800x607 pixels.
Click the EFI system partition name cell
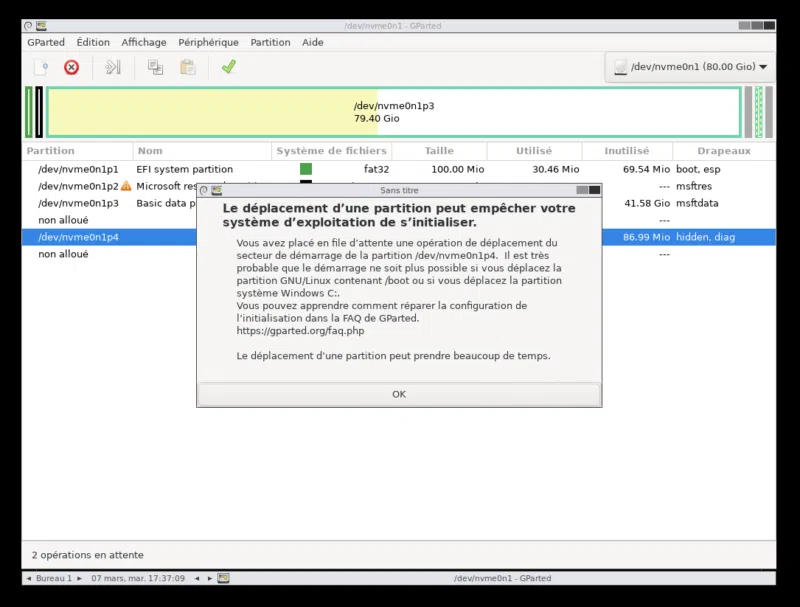[x=184, y=169]
